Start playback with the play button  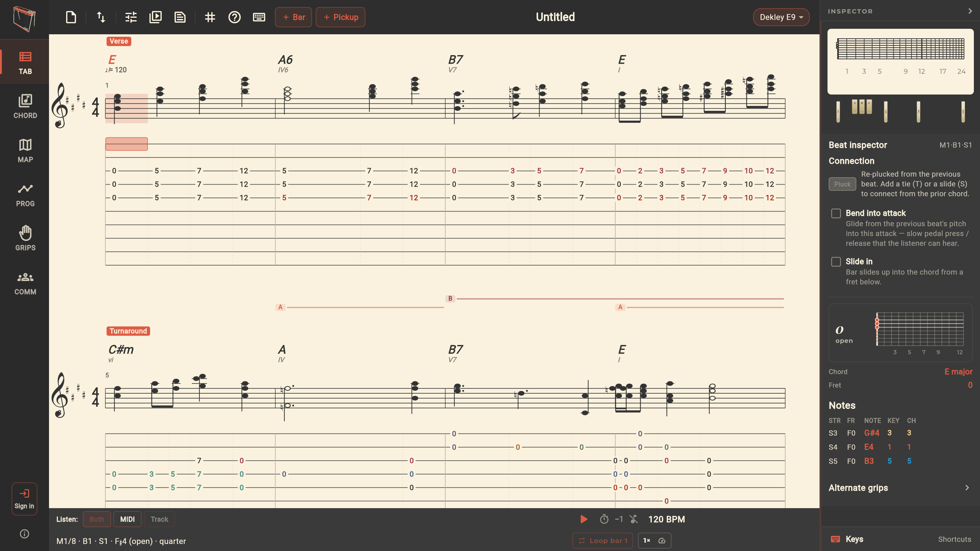click(584, 519)
